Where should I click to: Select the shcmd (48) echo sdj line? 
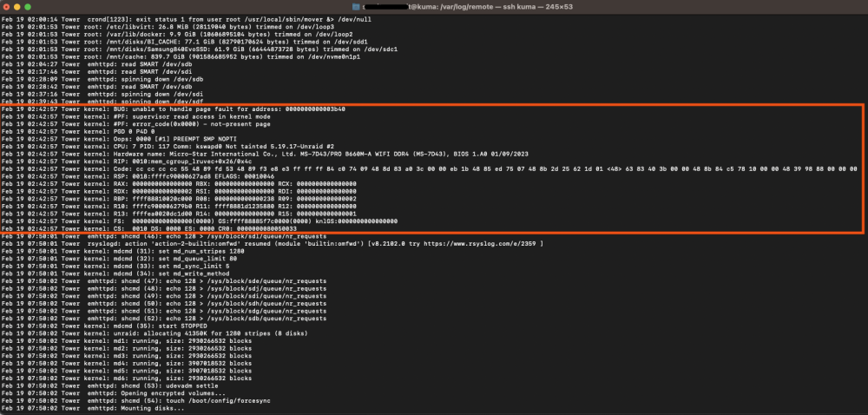(164, 288)
